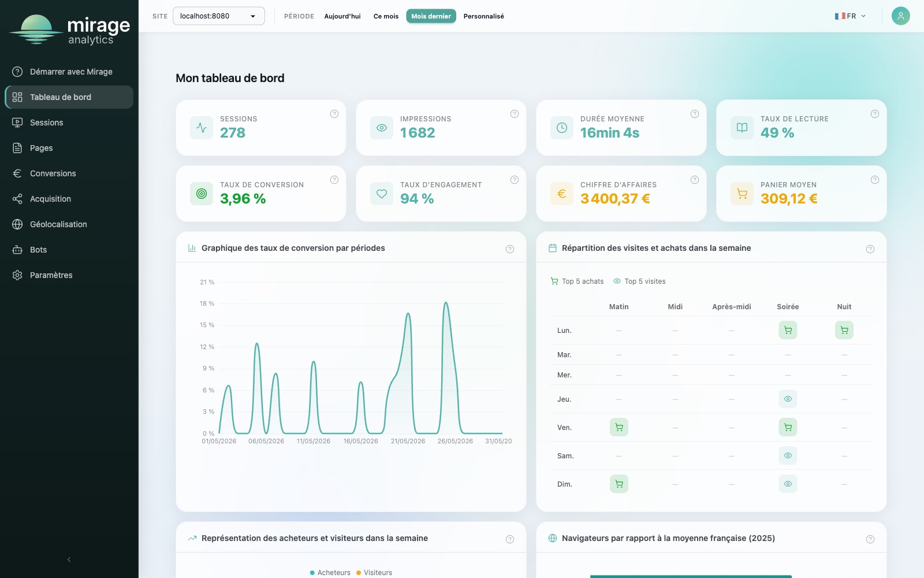
Task: Click the revenue value 3 400,37 €
Action: [615, 199]
